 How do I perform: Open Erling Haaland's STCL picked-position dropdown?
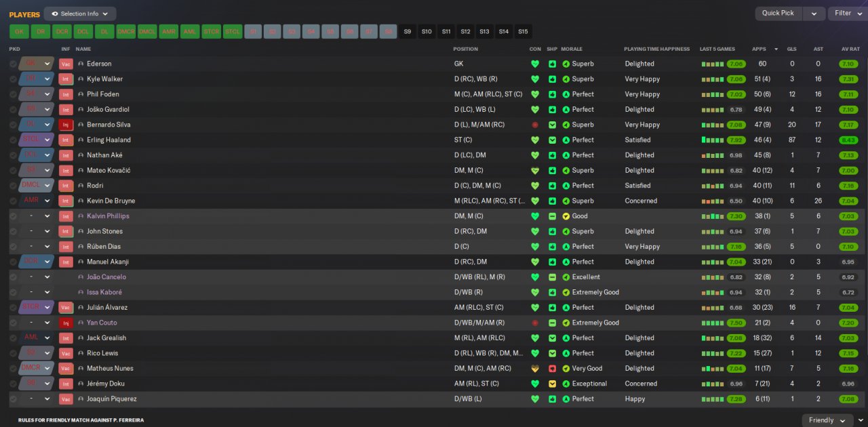point(36,140)
